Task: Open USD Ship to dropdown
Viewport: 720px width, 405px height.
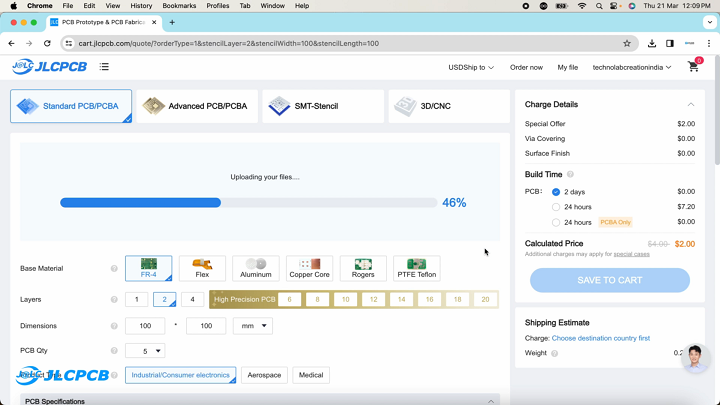Action: tap(471, 68)
